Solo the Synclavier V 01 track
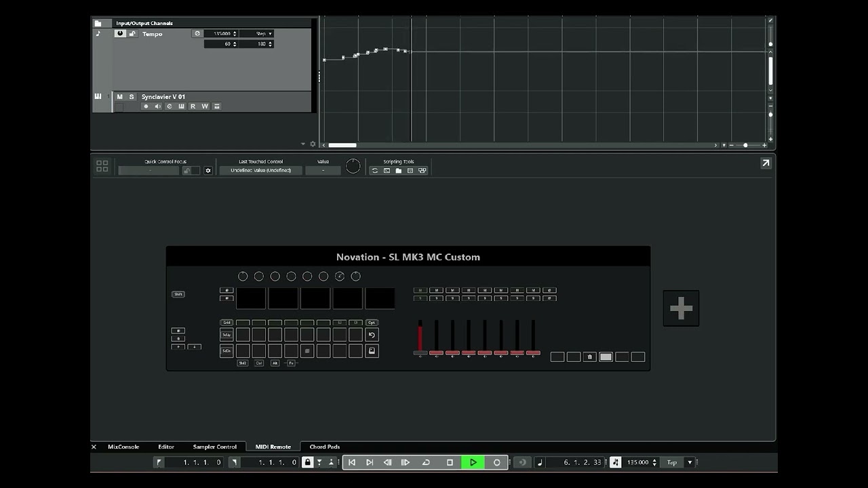The height and width of the screenshot is (488, 868). (132, 97)
